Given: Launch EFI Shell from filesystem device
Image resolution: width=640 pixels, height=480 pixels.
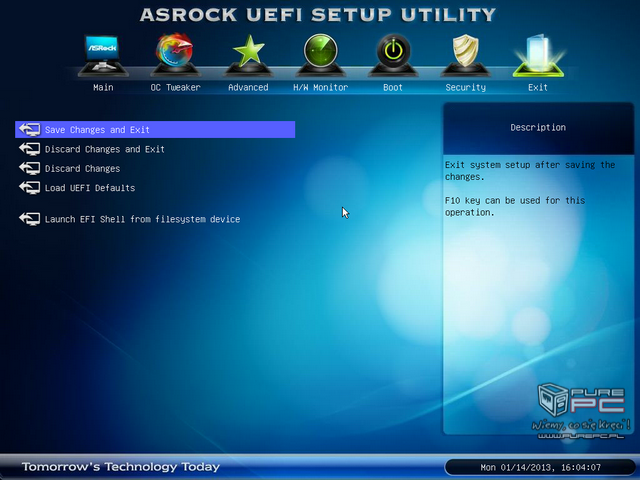Looking at the screenshot, I should click(x=142, y=219).
